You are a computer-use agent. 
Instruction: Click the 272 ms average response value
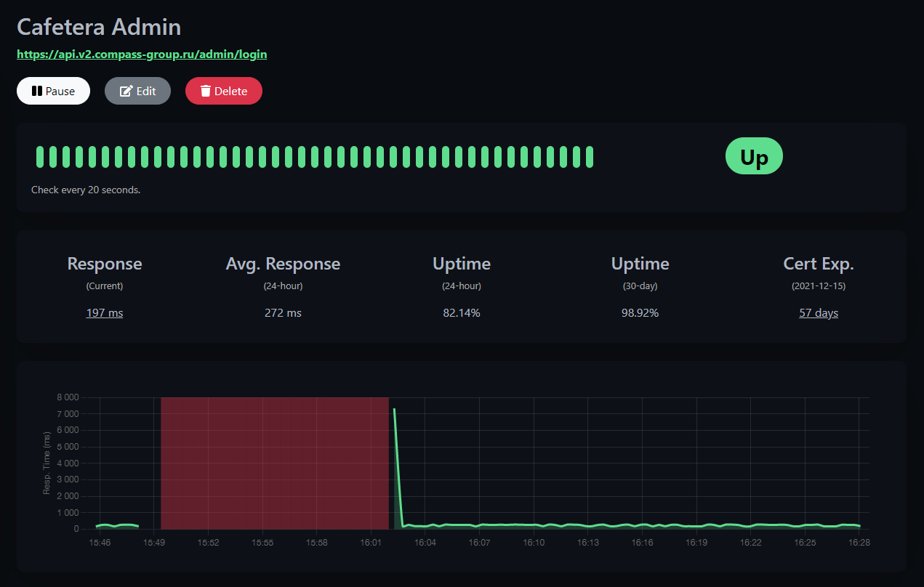tap(283, 313)
